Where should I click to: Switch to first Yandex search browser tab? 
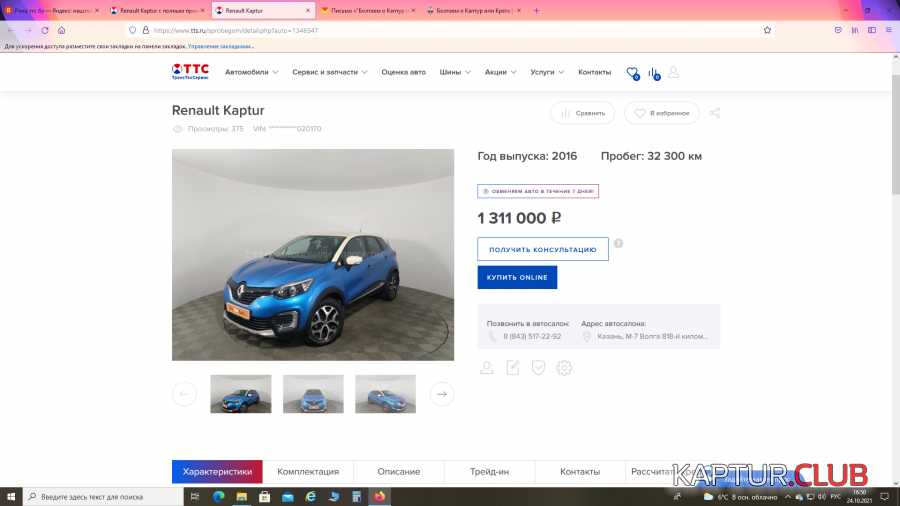click(52, 10)
